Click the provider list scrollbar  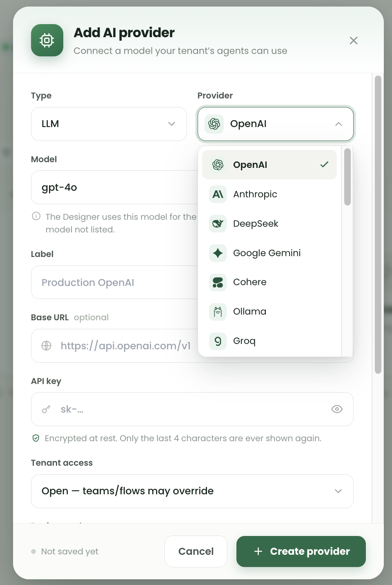[x=347, y=177]
